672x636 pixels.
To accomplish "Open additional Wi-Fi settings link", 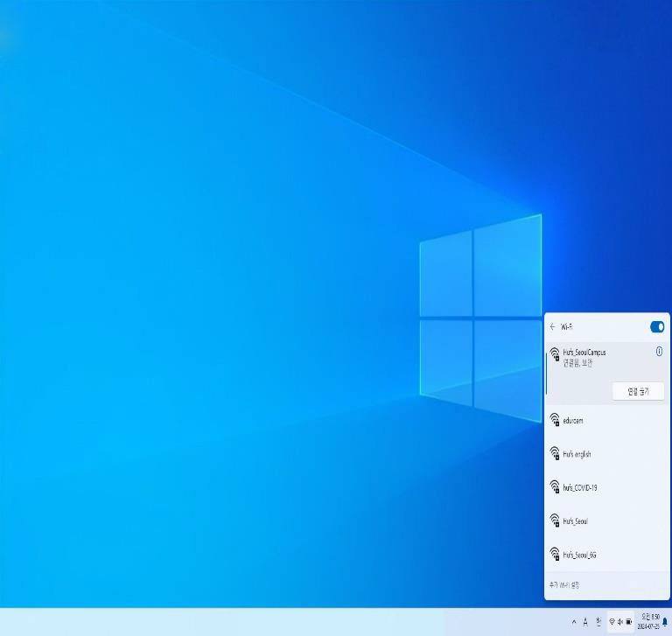I will (564, 585).
